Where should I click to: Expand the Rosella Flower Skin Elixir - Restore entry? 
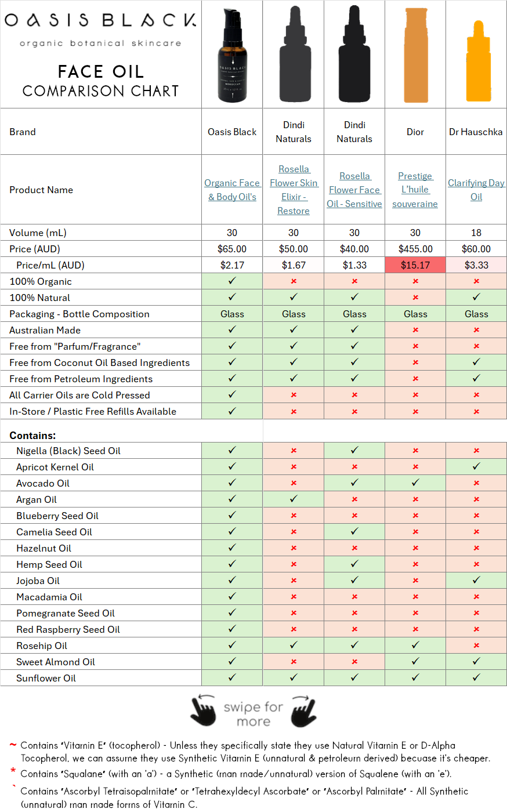[x=294, y=190]
